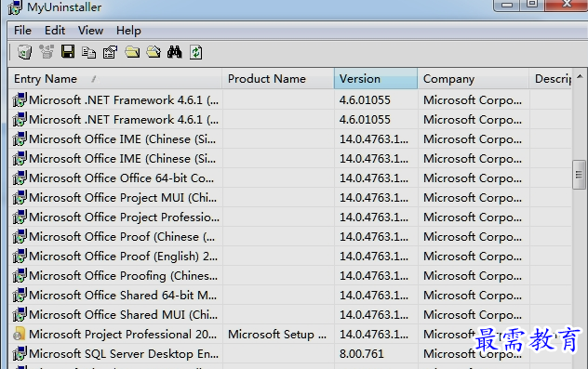Screen dimensions: 588x369
Task: Open the View menu
Action: (90, 31)
